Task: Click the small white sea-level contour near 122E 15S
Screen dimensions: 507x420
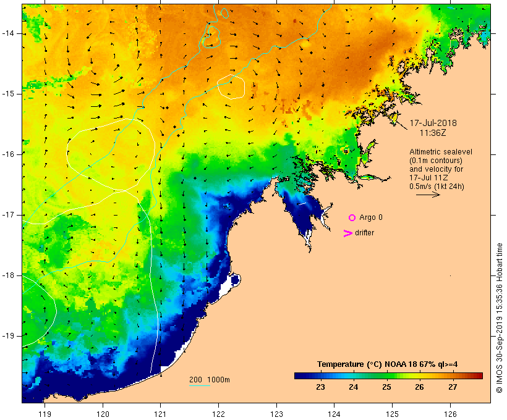Action: pos(231,86)
